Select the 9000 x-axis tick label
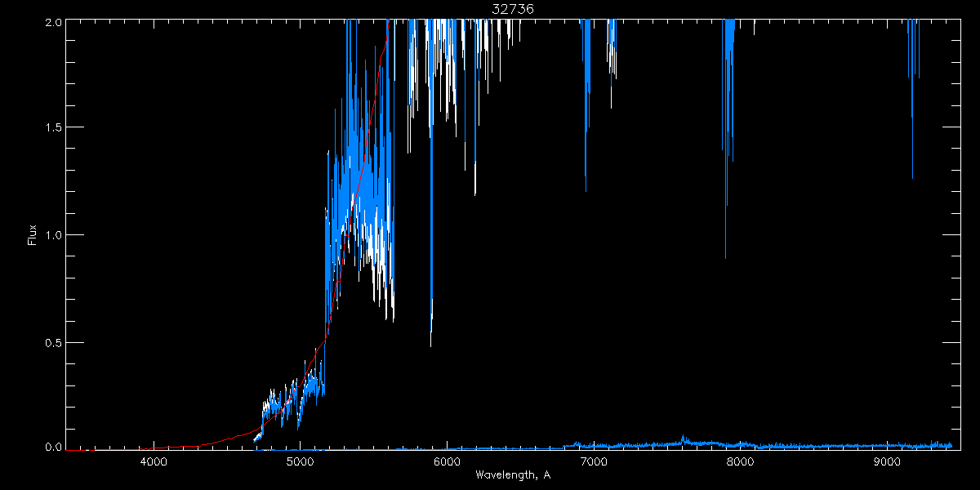 (x=887, y=462)
